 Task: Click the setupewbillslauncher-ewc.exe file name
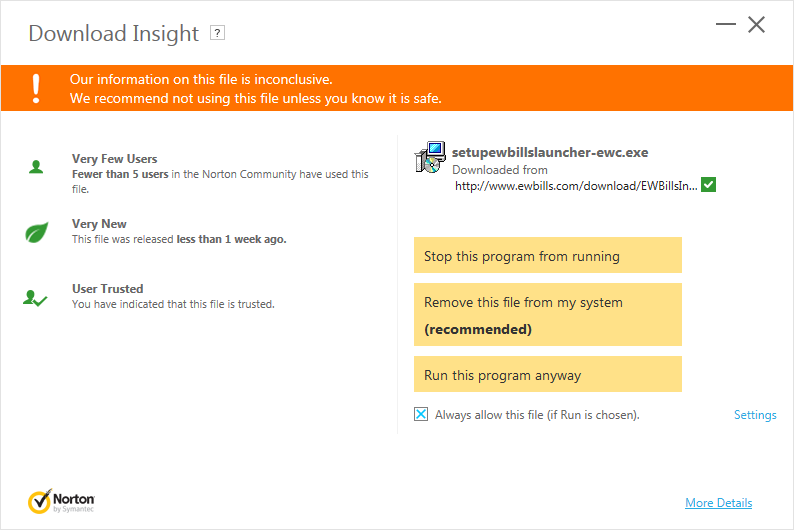[550, 152]
